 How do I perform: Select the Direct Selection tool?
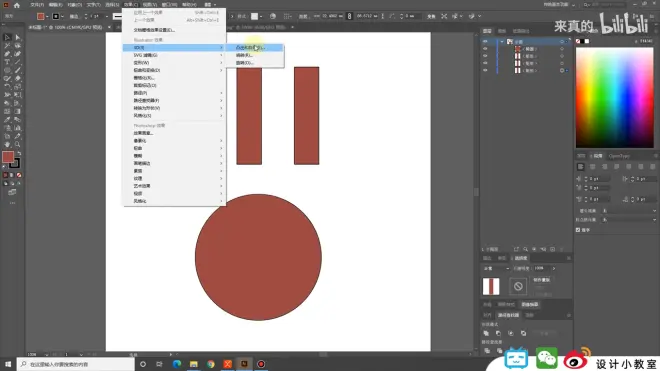point(17,37)
